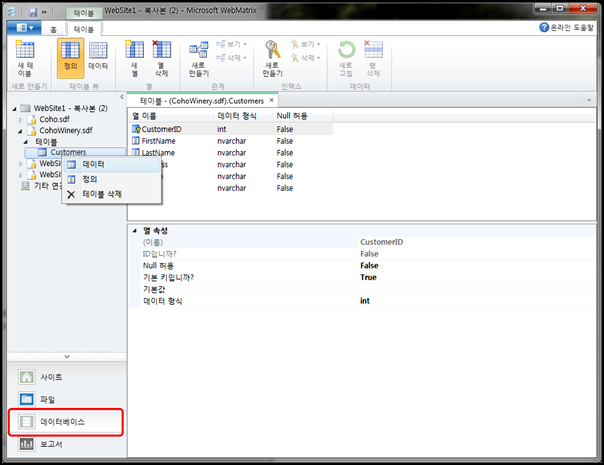Screen dimensions: 604x465
Task: Create a new index with 새로 만들기 key icon
Action: coord(273,58)
